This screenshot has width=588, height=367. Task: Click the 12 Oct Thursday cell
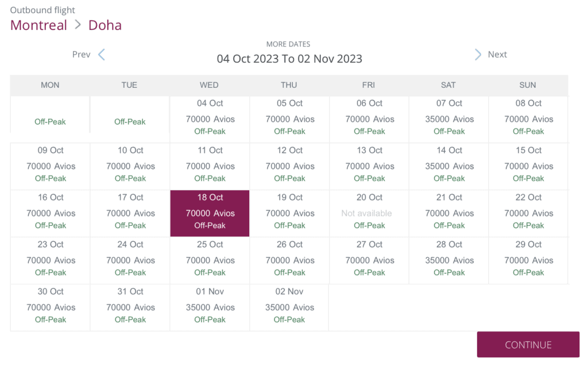[289, 166]
